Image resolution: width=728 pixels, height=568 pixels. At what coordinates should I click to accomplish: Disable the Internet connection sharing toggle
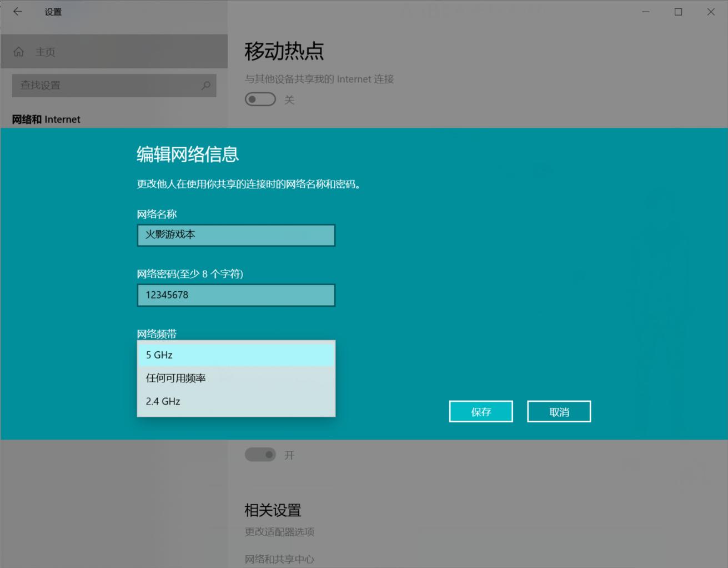coord(260,99)
